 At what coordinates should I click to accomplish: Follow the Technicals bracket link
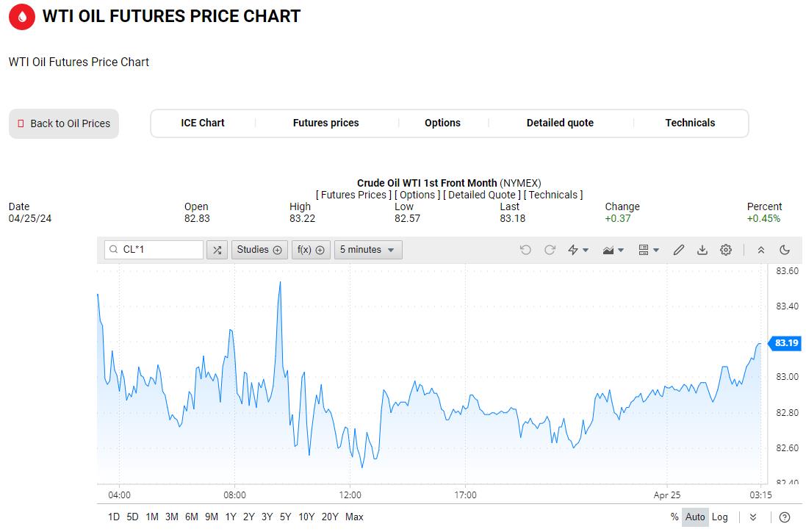[553, 195]
